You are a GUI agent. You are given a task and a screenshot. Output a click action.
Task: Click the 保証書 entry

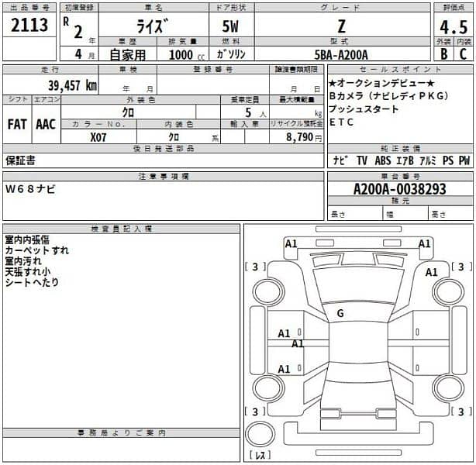point(20,160)
